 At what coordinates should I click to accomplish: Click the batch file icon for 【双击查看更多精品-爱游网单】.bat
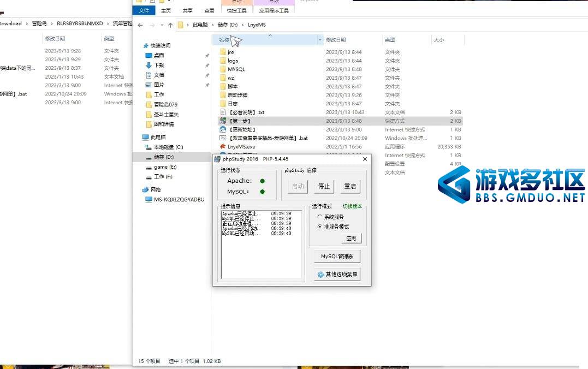(x=223, y=138)
